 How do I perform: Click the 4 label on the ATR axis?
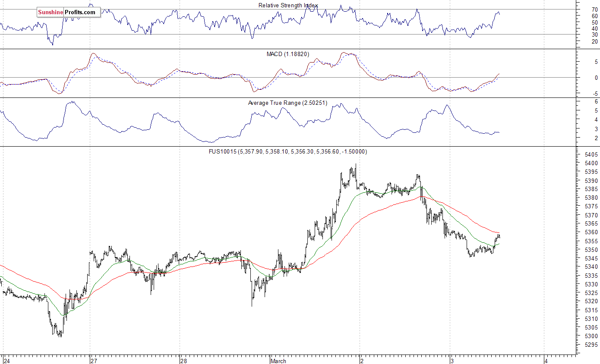click(x=596, y=119)
